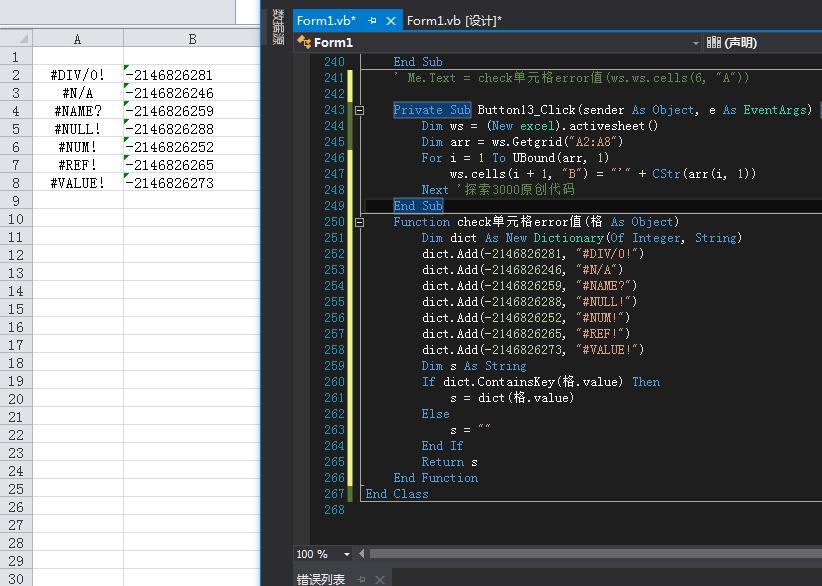822x586 pixels.
Task: Open the (声明) member dropdown
Action: click(760, 43)
